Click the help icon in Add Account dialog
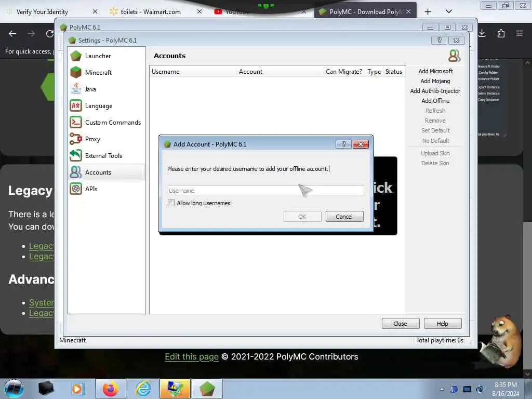The width and height of the screenshot is (532, 399). pos(343,144)
